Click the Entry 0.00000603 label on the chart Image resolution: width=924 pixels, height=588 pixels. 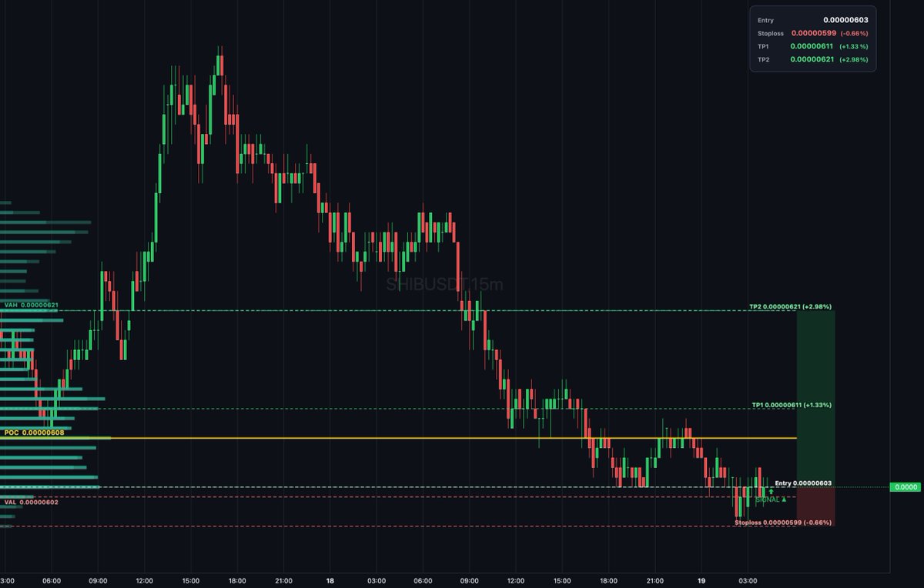point(803,483)
